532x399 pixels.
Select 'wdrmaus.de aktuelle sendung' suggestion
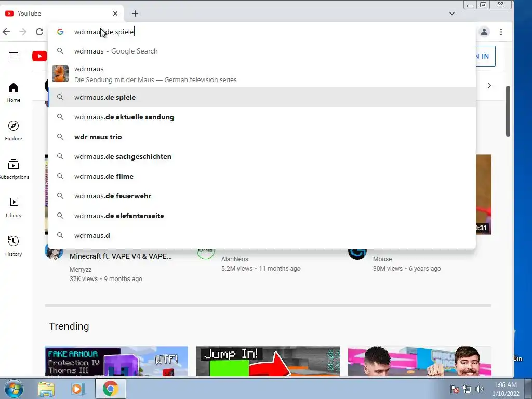(262, 117)
